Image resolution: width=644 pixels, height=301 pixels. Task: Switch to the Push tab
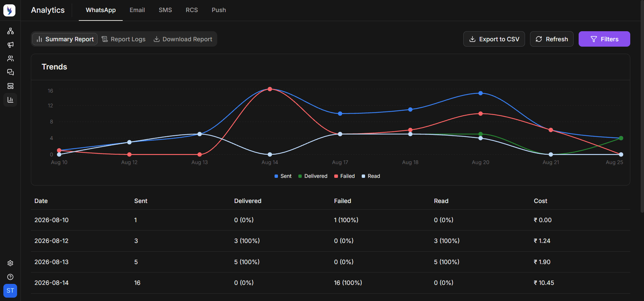[x=219, y=10]
